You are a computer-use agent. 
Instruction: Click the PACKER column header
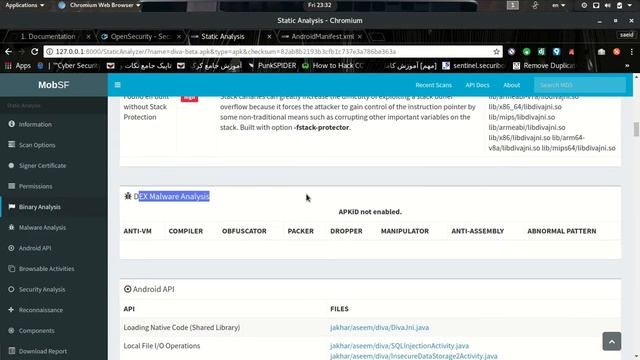(x=300, y=231)
